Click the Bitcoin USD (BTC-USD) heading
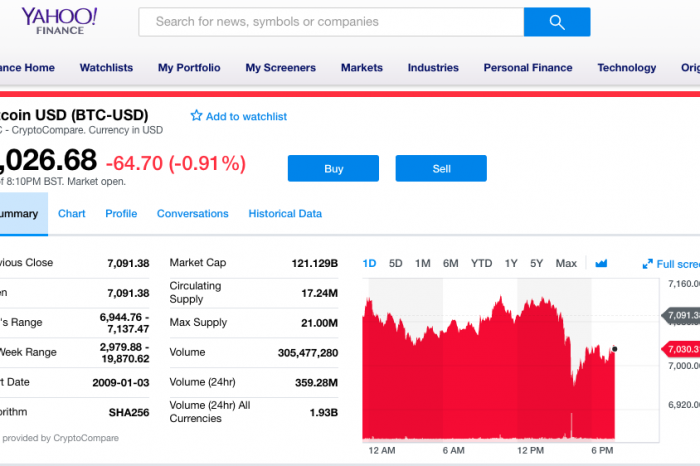The width and height of the screenshot is (700, 466). point(74,115)
